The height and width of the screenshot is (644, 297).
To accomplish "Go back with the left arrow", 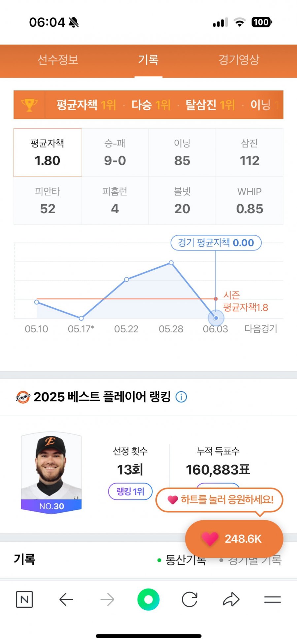I will (x=66, y=599).
